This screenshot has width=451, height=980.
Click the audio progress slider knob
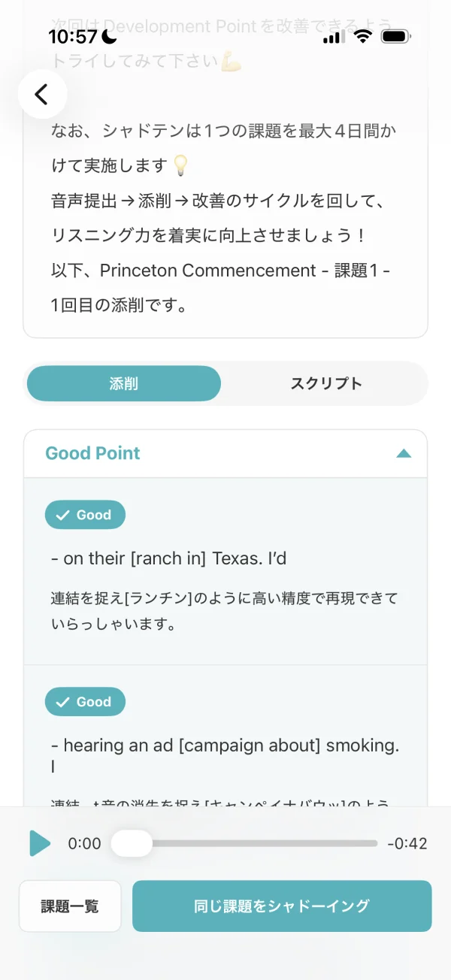132,843
